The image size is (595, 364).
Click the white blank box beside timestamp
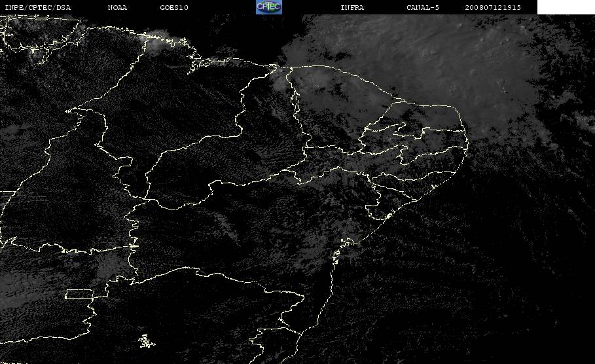[566, 7]
